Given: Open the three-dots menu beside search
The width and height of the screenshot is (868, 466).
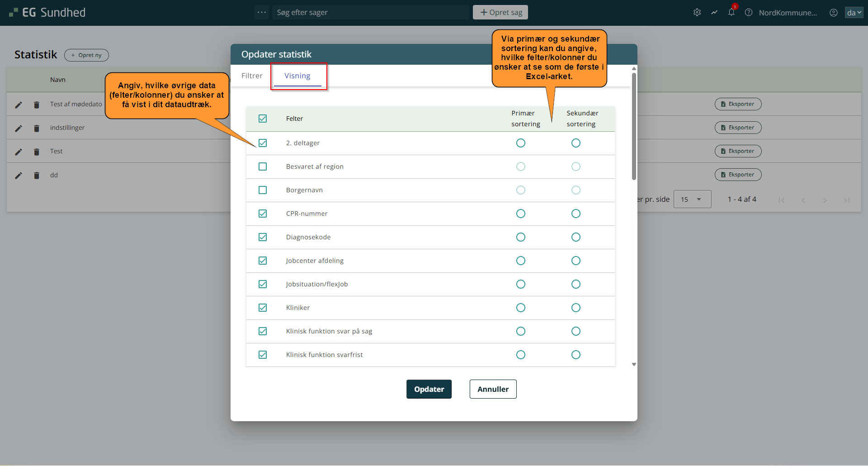Looking at the screenshot, I should coord(261,12).
